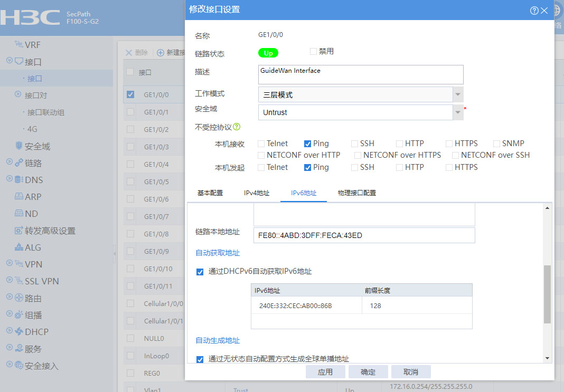This screenshot has height=392, width=564.
Task: Click the 自动生成地址 link
Action: tap(218, 341)
